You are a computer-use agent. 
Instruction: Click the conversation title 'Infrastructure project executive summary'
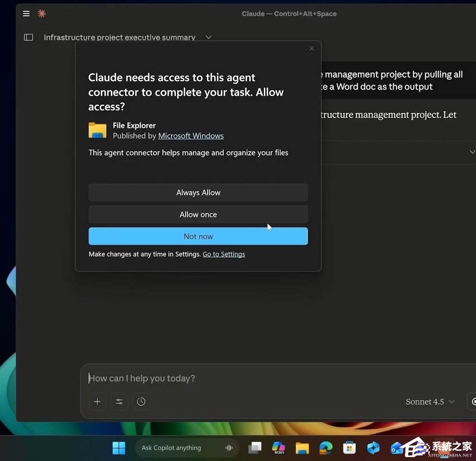point(120,37)
